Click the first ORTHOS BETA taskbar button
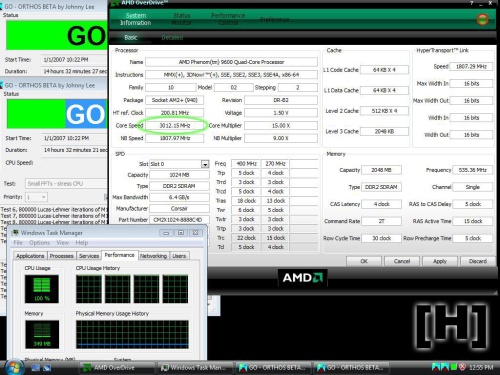Image resolution: width=500 pixels, height=375 pixels. point(274,368)
